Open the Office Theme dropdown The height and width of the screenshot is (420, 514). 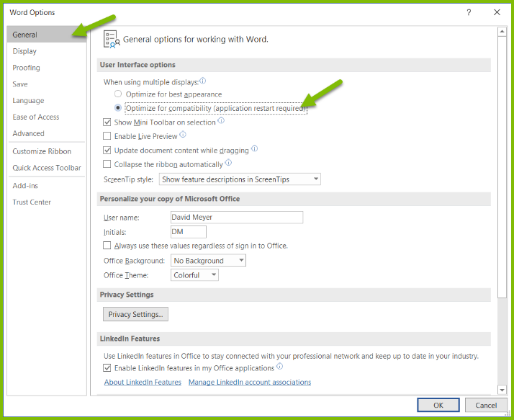point(194,275)
